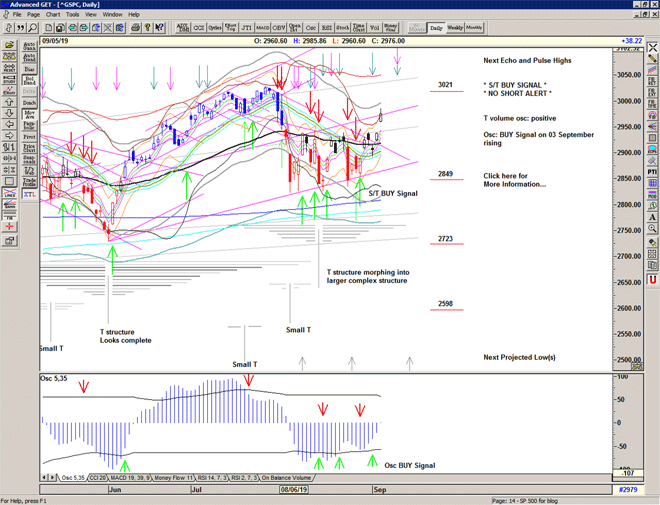Screen dimensions: 660x505
Task: Click the PTI button on right toolbar
Action: coord(652,172)
